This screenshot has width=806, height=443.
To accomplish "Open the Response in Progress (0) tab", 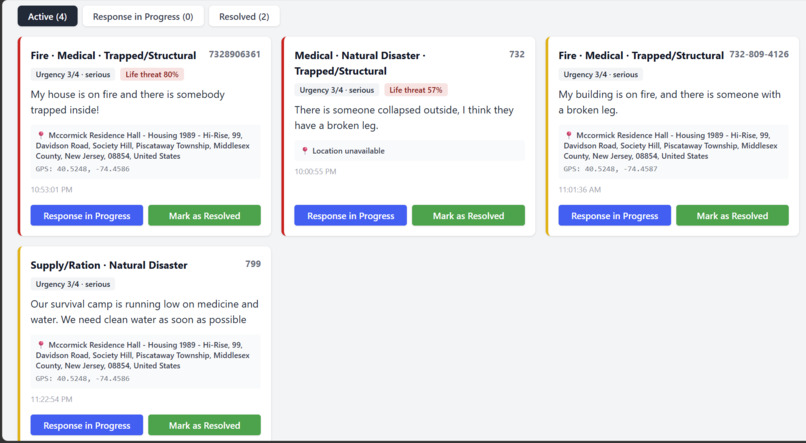I will pos(143,16).
